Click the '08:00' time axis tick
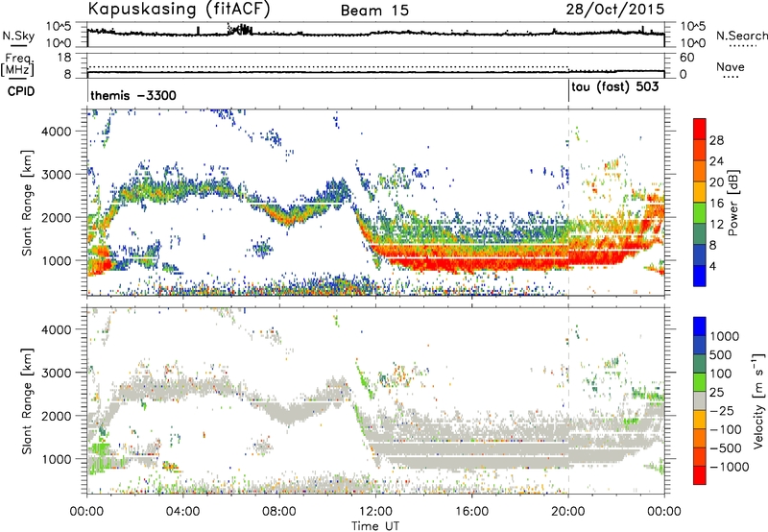Viewport: 768px width, 532px height. point(279,512)
